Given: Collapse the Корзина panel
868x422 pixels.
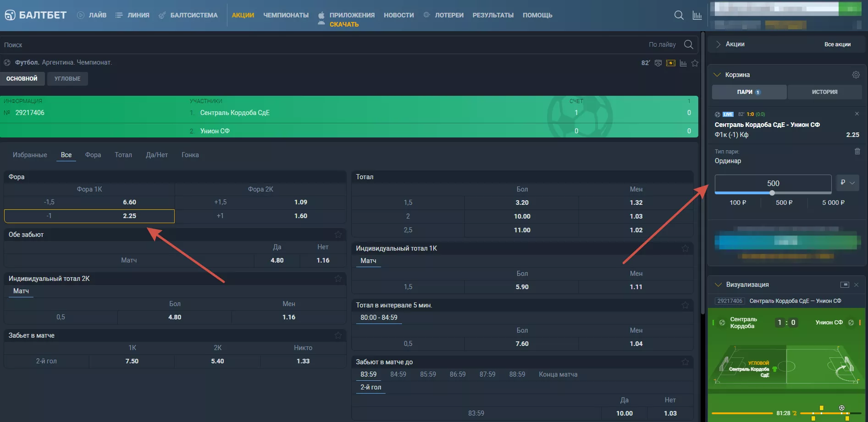Looking at the screenshot, I should pyautogui.click(x=718, y=75).
